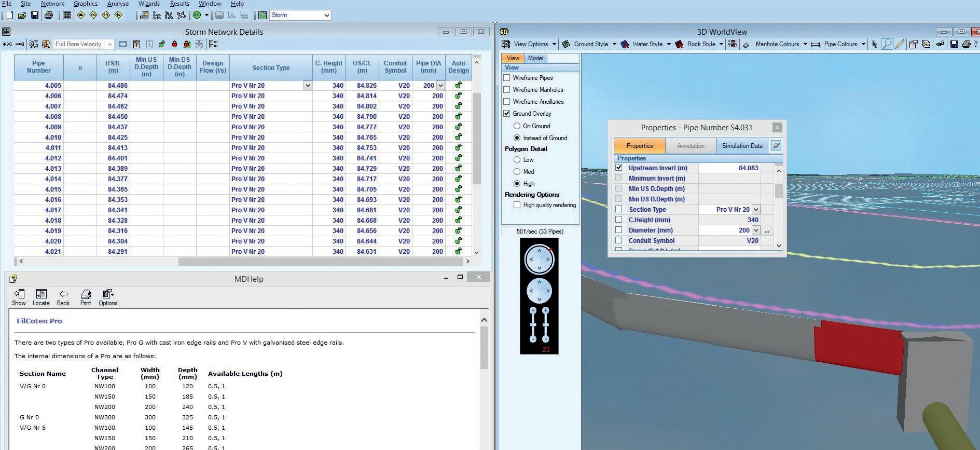The width and height of the screenshot is (980, 450).
Task: Select the On Ground radio button
Action: coord(517,126)
